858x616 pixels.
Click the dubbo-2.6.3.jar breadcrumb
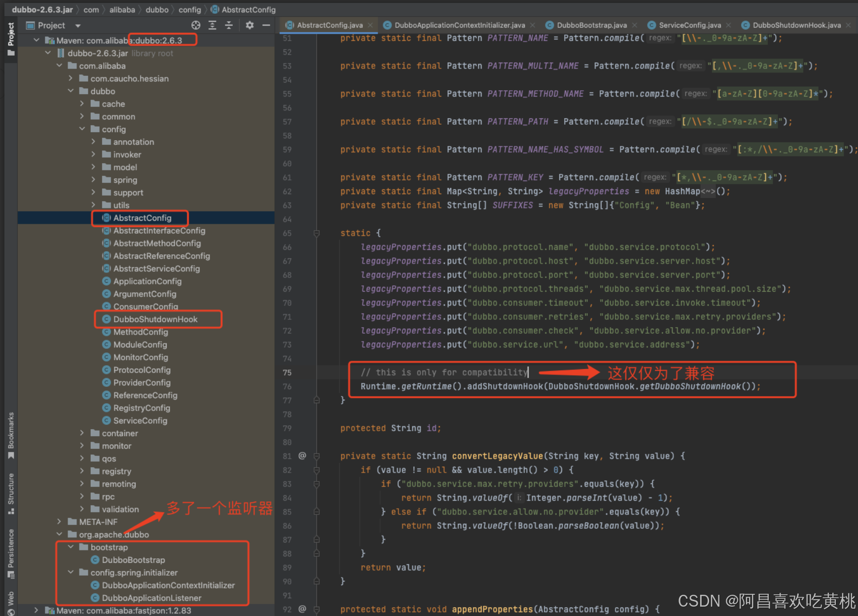pyautogui.click(x=42, y=9)
